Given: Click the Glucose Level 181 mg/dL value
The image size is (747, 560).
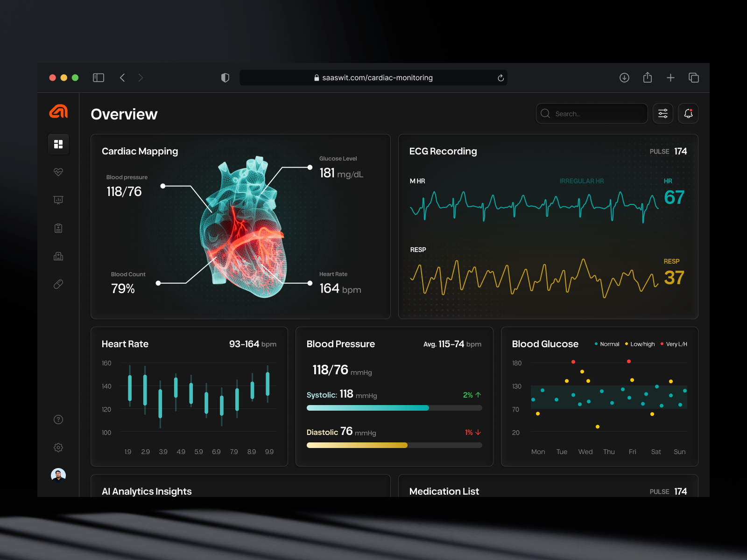Looking at the screenshot, I should tap(341, 173).
